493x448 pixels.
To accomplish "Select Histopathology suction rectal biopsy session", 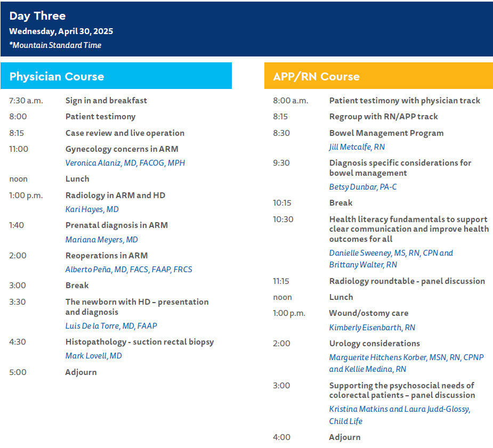I will pos(140,342).
